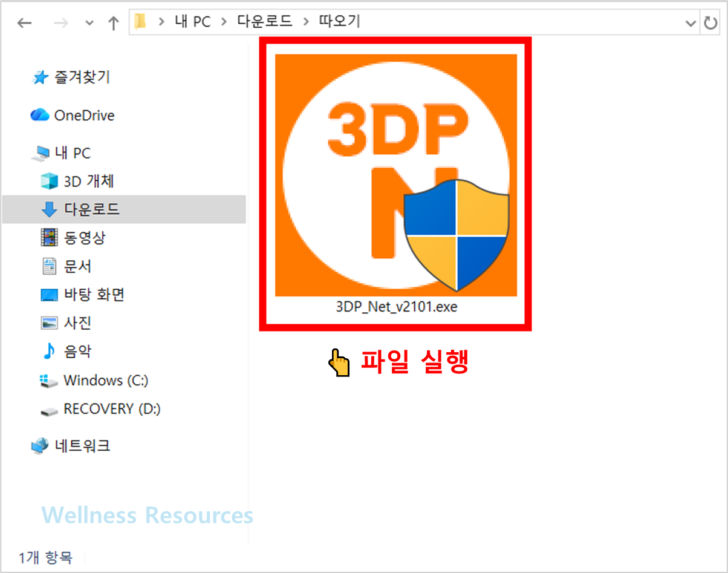Click the 문서 document icon

[x=48, y=266]
